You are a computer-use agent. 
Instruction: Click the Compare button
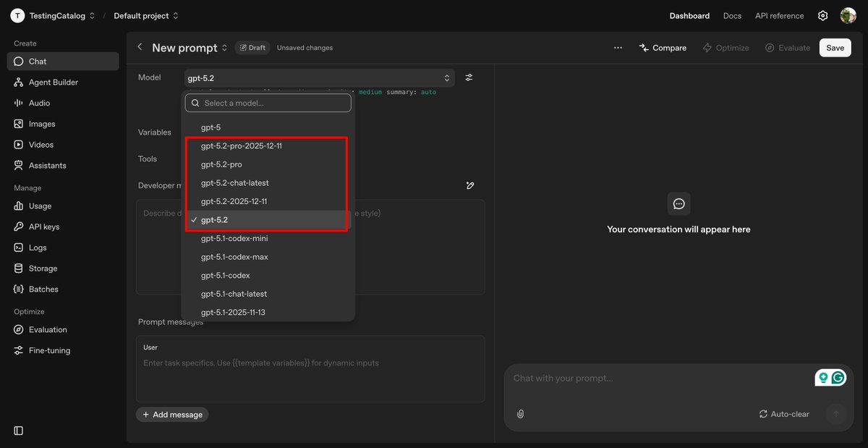tap(663, 48)
